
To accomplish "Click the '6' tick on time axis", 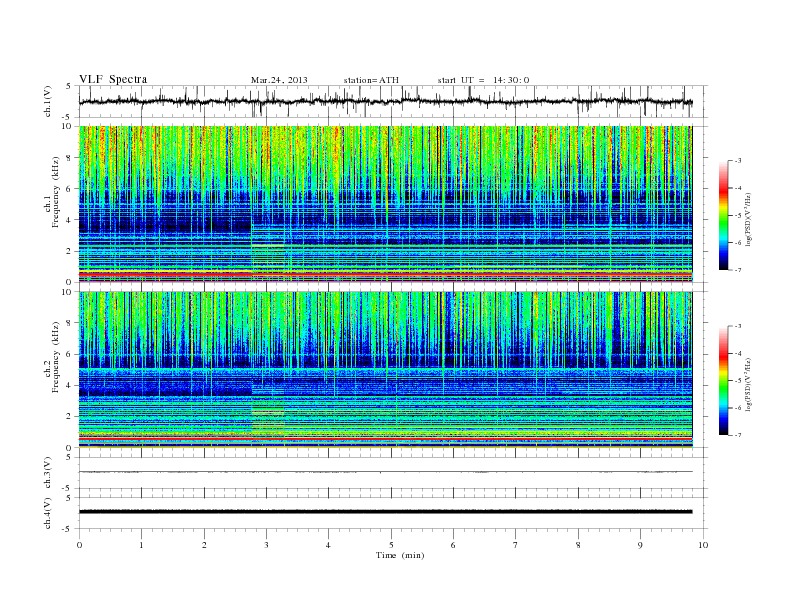I will click(453, 545).
